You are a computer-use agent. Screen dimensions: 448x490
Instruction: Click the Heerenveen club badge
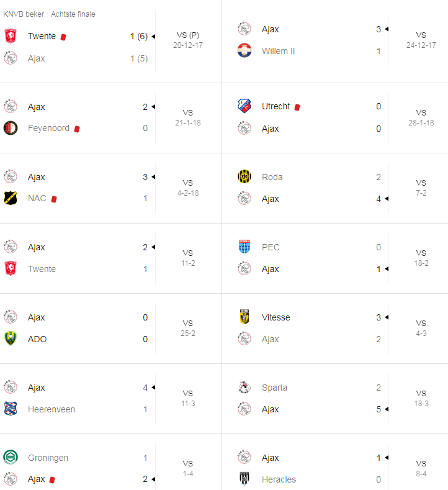coord(11,409)
